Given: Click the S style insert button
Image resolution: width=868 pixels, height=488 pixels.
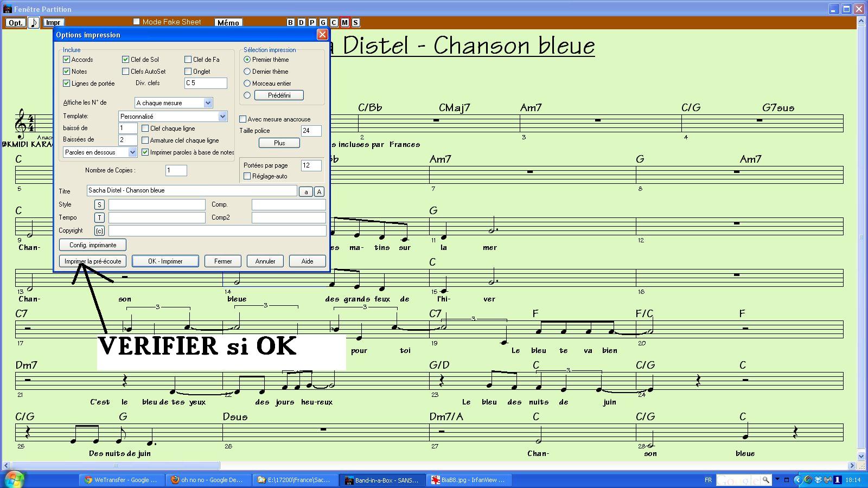Looking at the screenshot, I should coord(99,204).
